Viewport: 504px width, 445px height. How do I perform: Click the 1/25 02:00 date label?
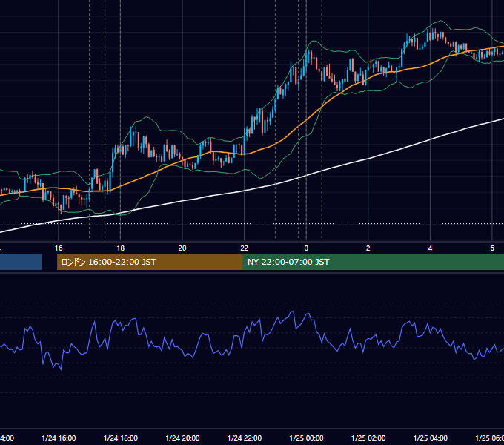click(368, 438)
